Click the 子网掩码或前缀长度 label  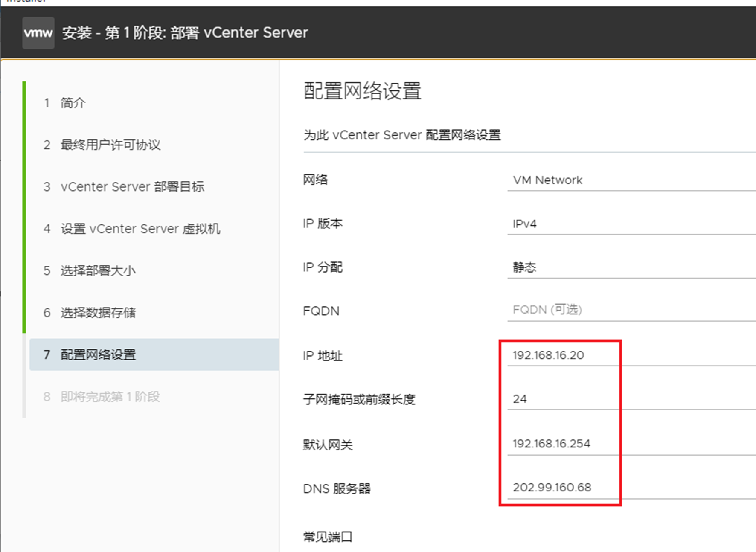pos(359,400)
